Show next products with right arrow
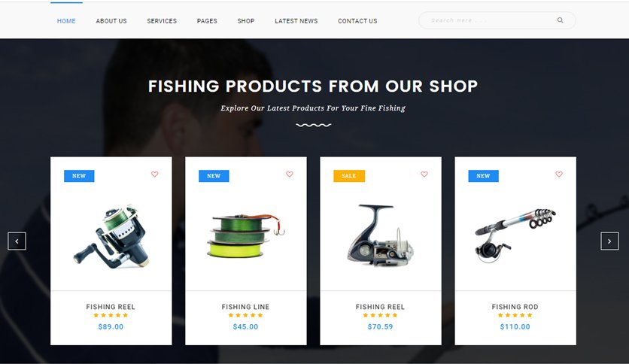This screenshot has height=364, width=629. coord(609,241)
